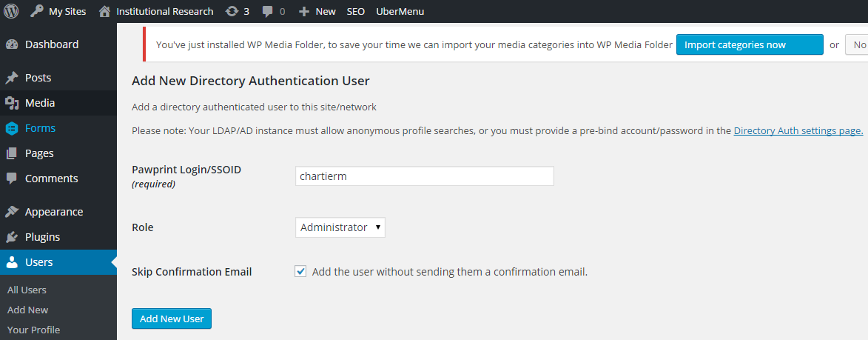Select All Users submenu item

pos(27,290)
